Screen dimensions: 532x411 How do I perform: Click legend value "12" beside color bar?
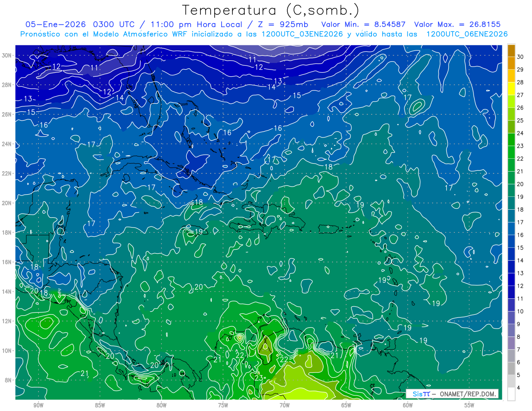pyautogui.click(x=520, y=286)
